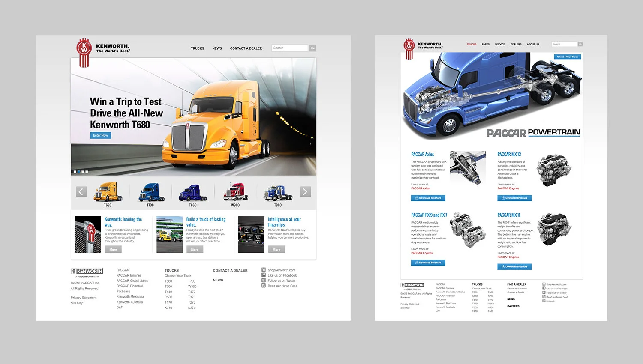Viewport: 643px width, 364px height.
Task: Click More under 'Kenworth: leading the way'
Action: (x=113, y=249)
